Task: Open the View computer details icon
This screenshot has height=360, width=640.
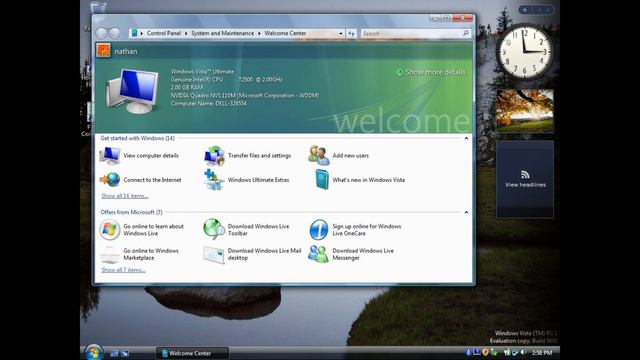Action: (110, 156)
